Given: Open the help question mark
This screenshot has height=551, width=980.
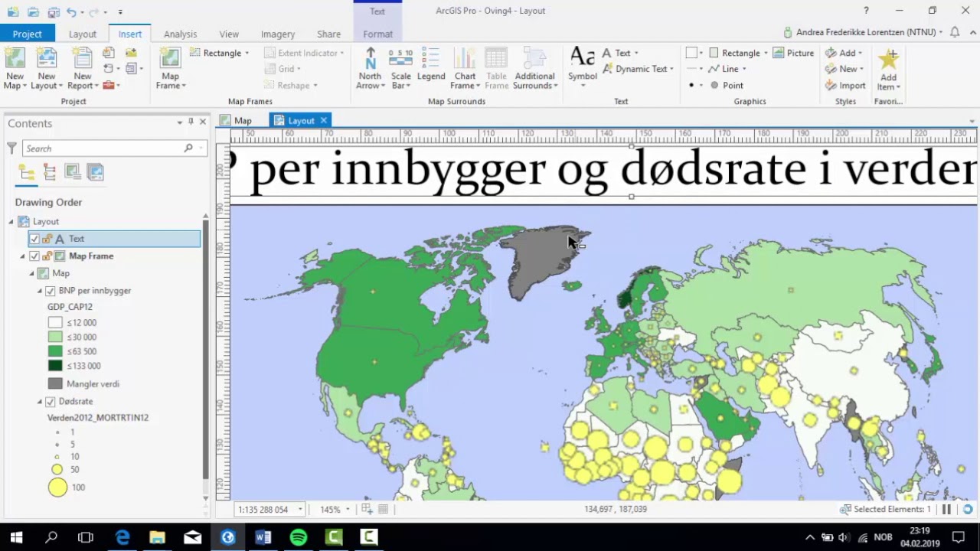Looking at the screenshot, I should (x=866, y=11).
